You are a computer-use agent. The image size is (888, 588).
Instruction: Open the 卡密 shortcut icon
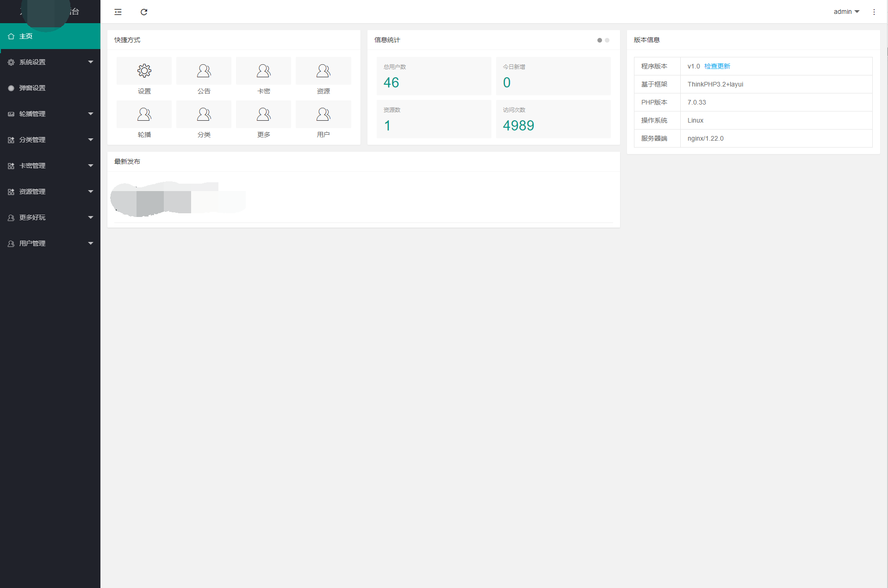pyautogui.click(x=263, y=71)
